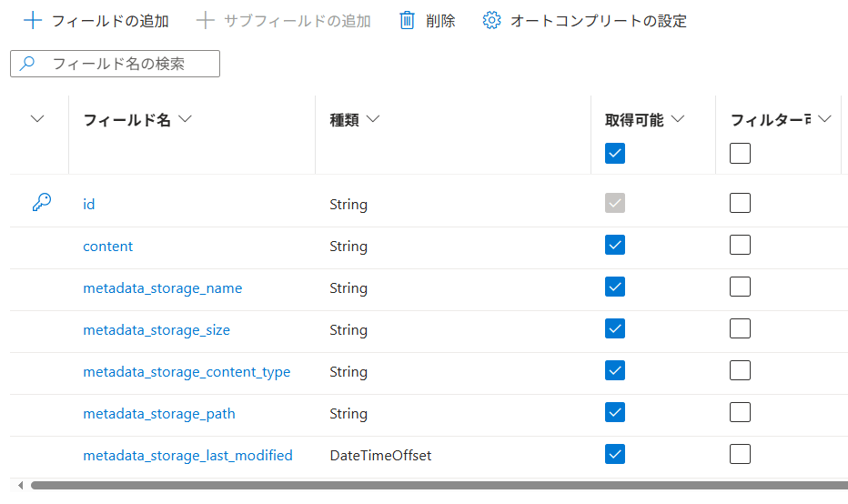
Task: Click the plus icon for フィールドの追加
Action: pyautogui.click(x=33, y=20)
